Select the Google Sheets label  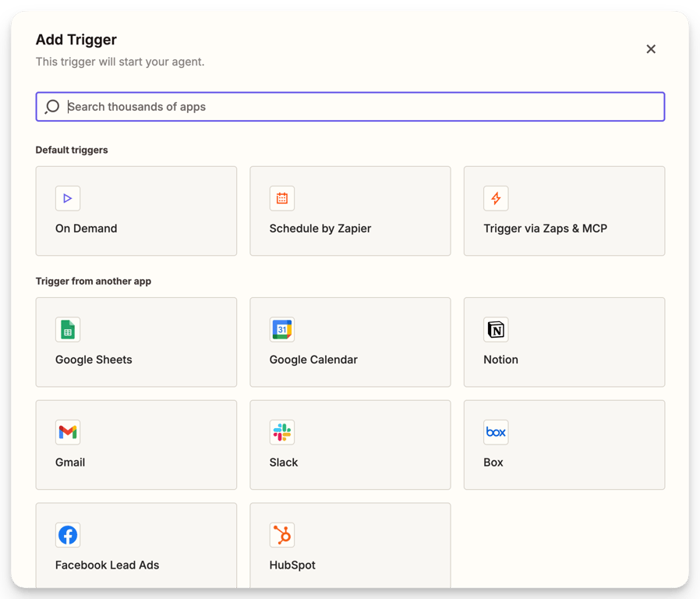pos(94,360)
